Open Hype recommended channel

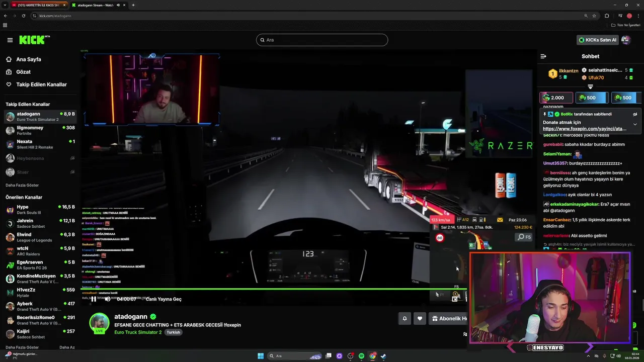[40, 210]
